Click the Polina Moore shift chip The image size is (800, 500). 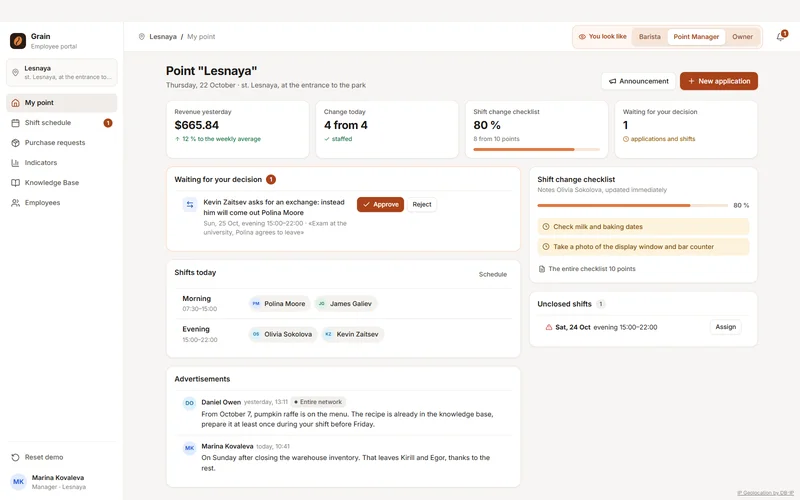279,304
